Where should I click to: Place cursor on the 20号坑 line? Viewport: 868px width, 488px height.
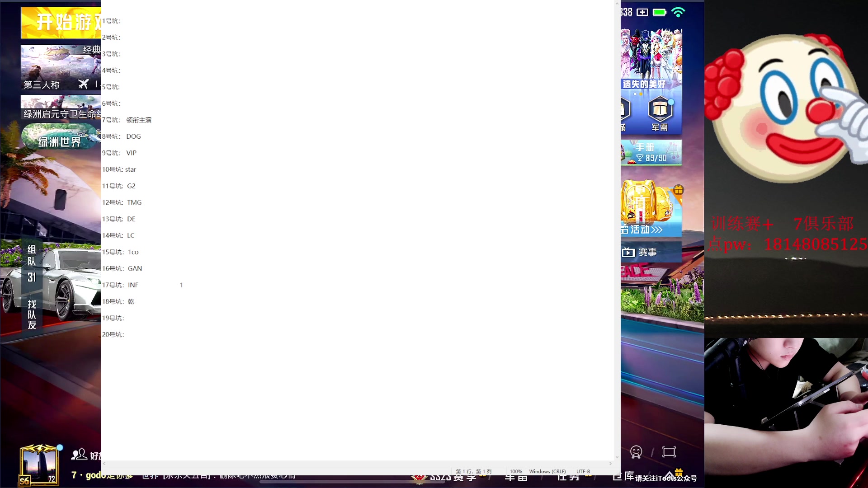point(113,334)
